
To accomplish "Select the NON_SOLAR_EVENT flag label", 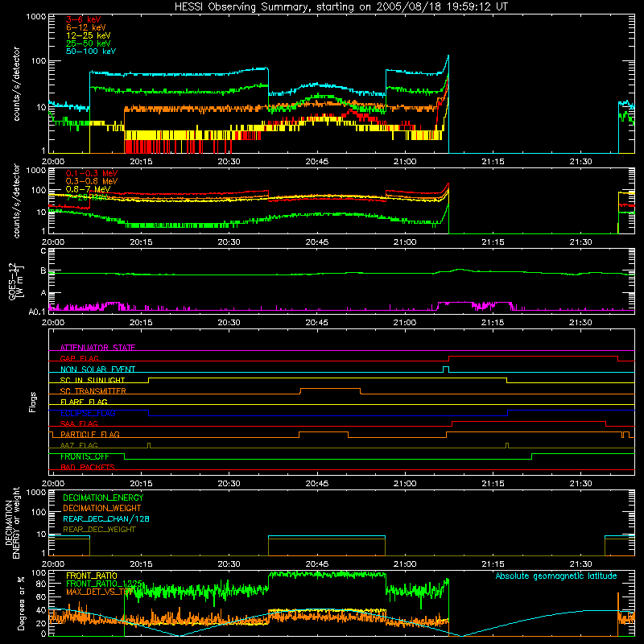I will coord(97,369).
